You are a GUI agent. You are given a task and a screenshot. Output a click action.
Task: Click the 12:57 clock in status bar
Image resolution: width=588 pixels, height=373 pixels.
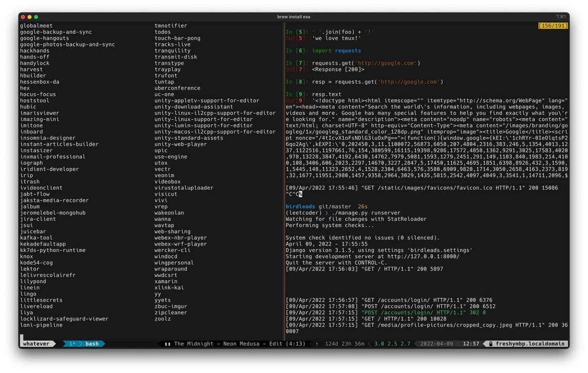tap(472, 344)
